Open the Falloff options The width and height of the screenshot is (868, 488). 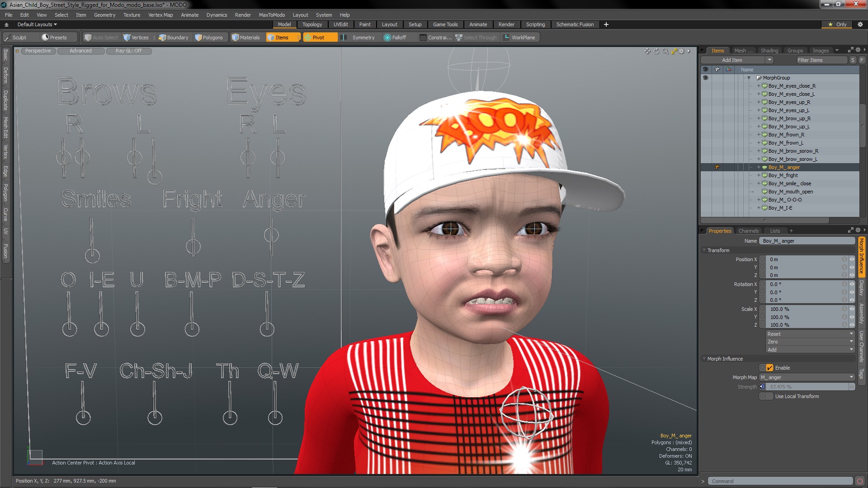click(395, 38)
